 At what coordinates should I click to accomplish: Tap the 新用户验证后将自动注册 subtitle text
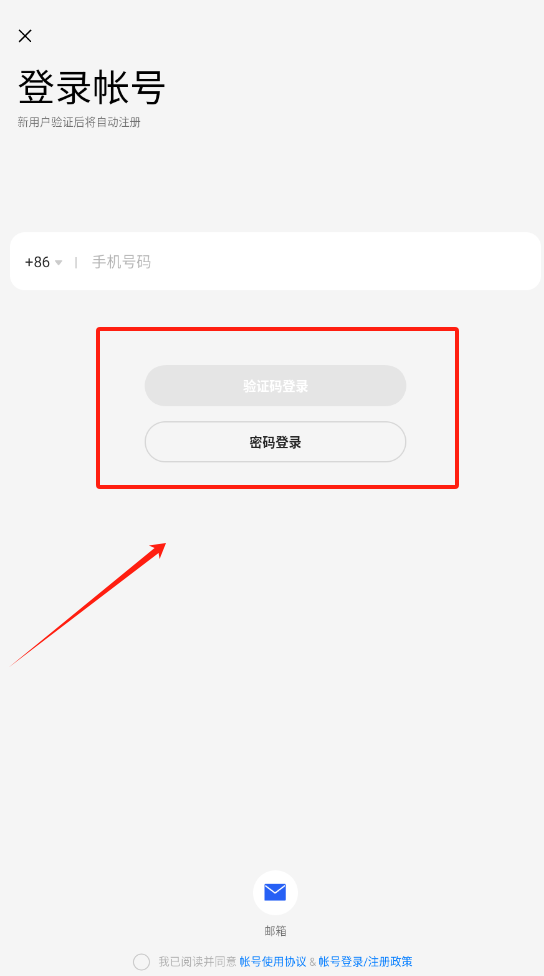click(79, 122)
